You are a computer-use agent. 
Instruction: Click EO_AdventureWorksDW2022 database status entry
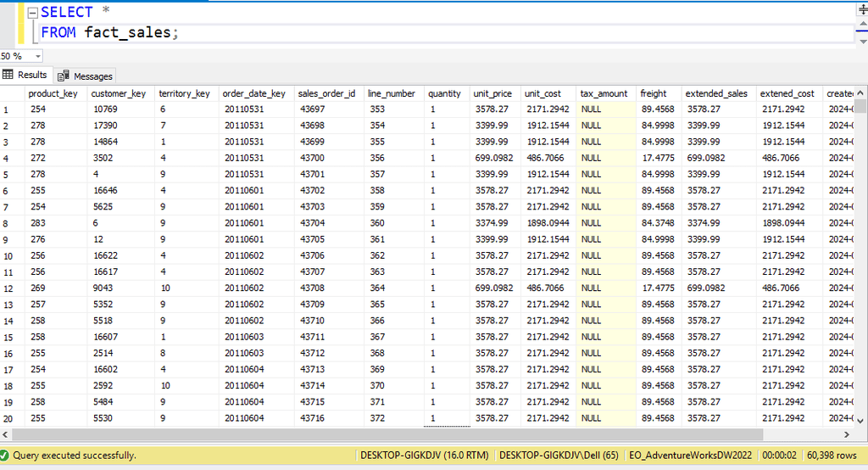(x=690, y=456)
